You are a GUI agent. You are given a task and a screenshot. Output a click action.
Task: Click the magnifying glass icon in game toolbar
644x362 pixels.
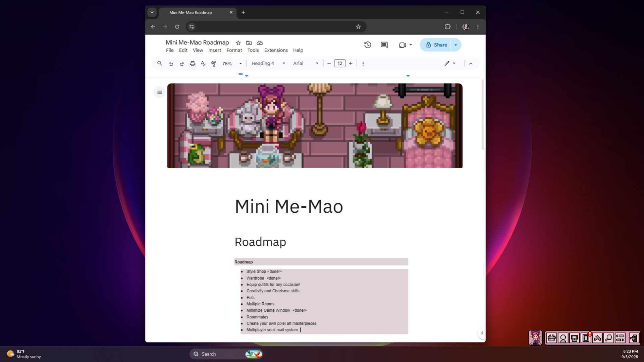pyautogui.click(x=609, y=338)
